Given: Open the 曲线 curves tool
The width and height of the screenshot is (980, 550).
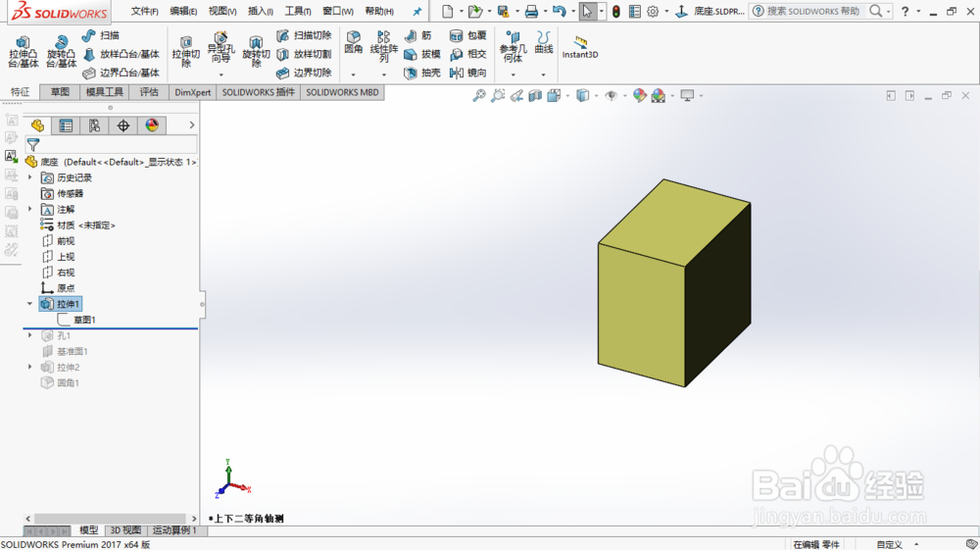Looking at the screenshot, I should pos(544,42).
